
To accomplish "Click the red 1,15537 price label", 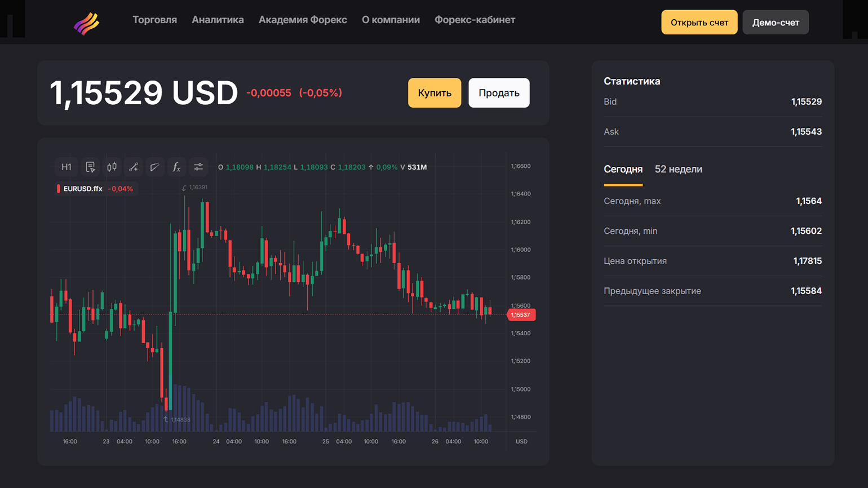I will pyautogui.click(x=521, y=315).
